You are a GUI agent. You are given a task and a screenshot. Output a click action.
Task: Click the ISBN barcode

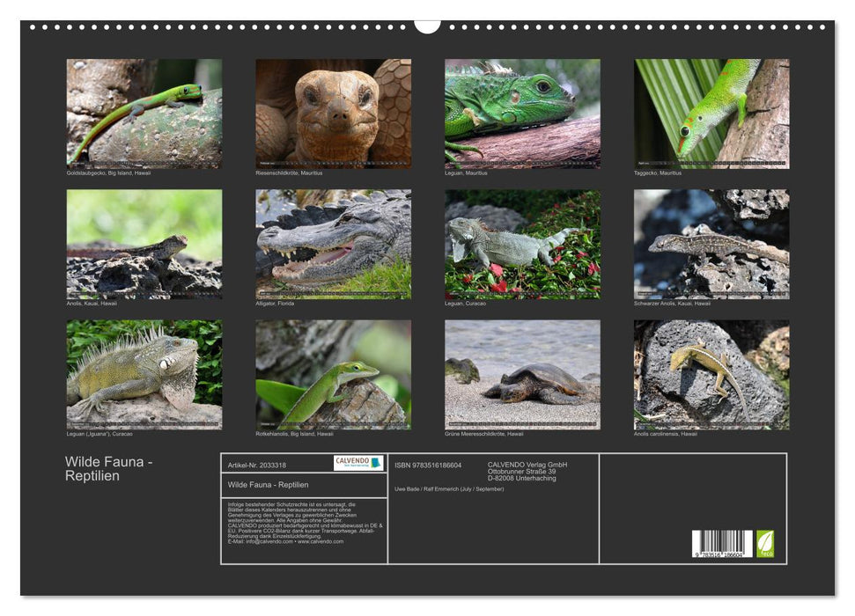(722, 544)
